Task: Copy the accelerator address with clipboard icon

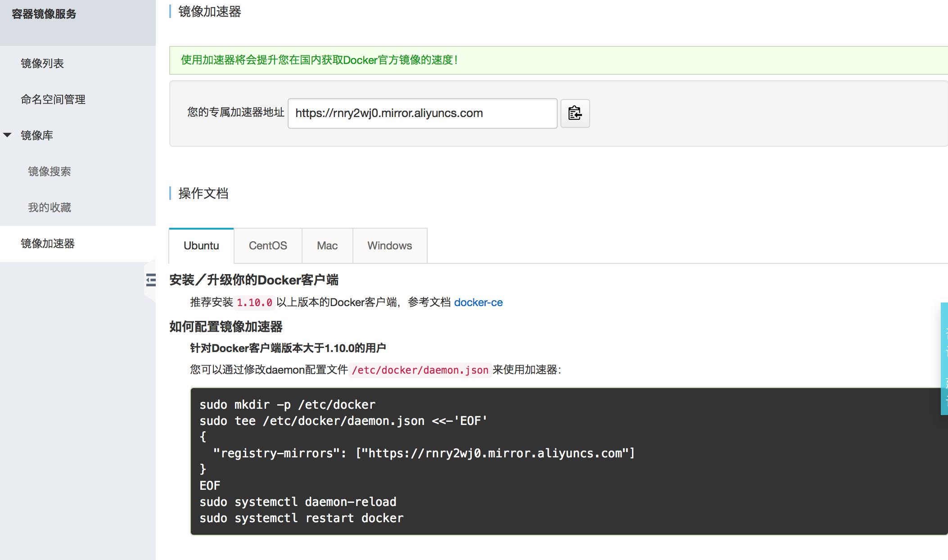Action: coord(575,113)
